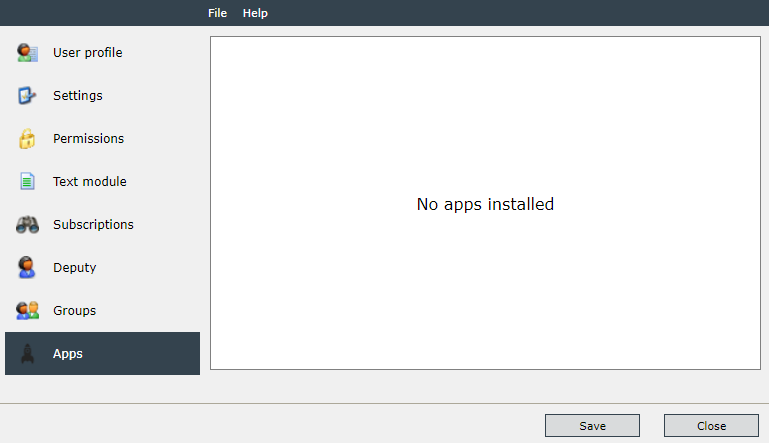Show the Deputy section via its label
769x443 pixels.
pos(75,267)
